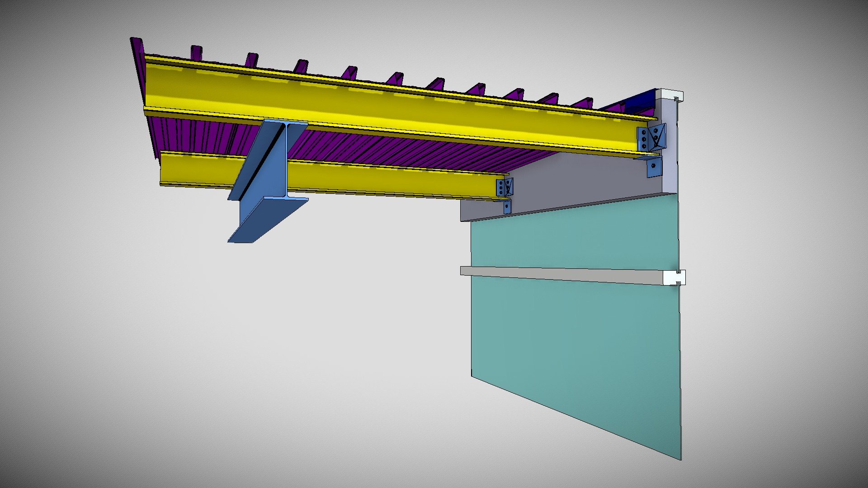Select the bolted bracket on lower joist end

505,187
